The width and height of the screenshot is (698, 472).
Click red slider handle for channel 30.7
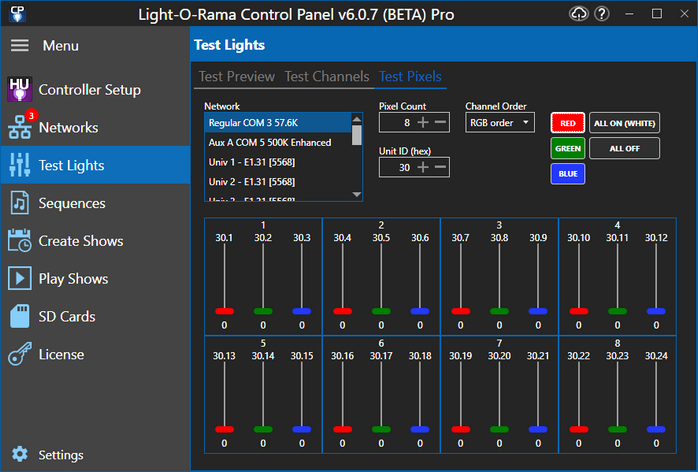pos(460,311)
